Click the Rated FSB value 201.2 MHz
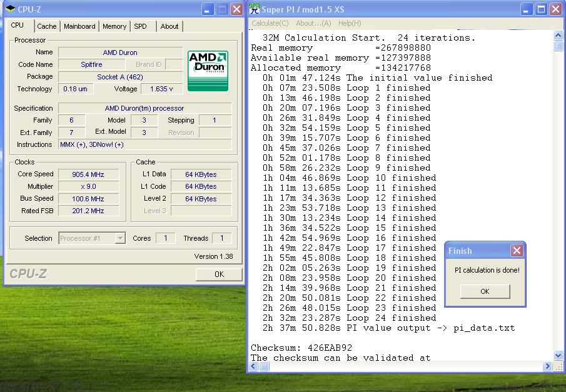 click(x=88, y=211)
